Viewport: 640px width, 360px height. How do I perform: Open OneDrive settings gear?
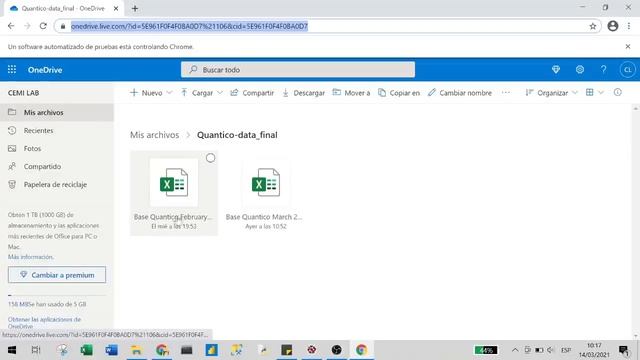[x=580, y=70]
